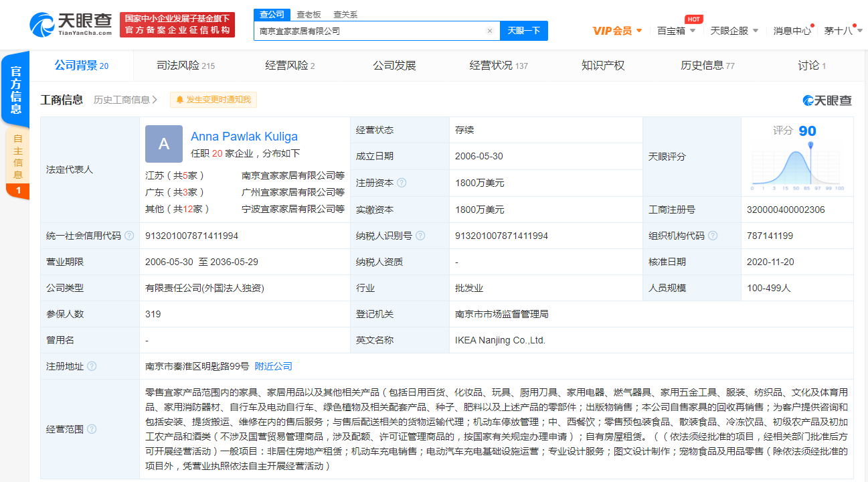Select the 知识产权 tab

click(x=603, y=66)
